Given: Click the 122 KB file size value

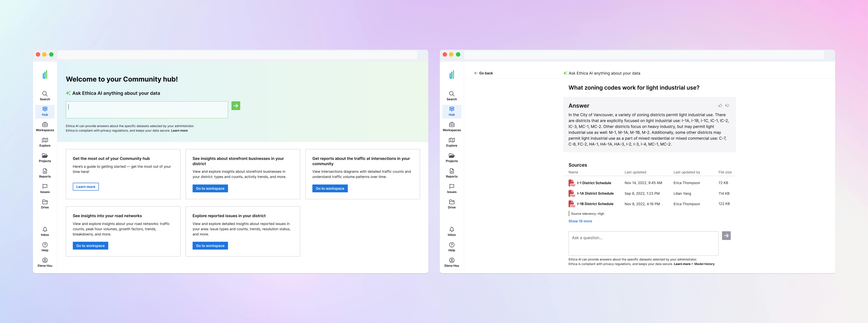Looking at the screenshot, I should click(724, 204).
